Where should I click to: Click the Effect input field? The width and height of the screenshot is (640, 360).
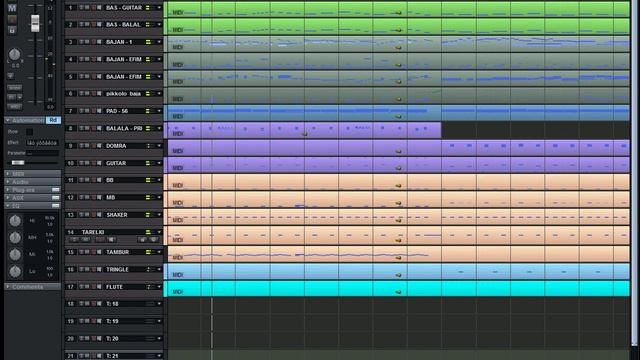(x=42, y=143)
